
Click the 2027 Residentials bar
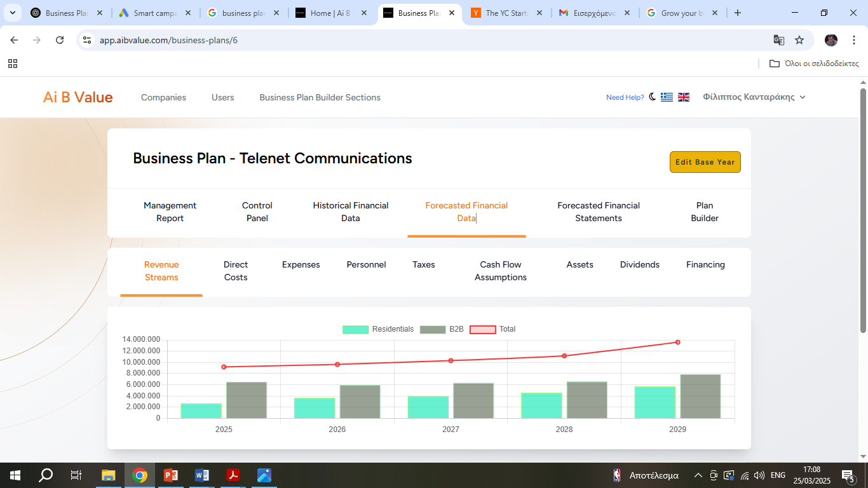point(428,407)
